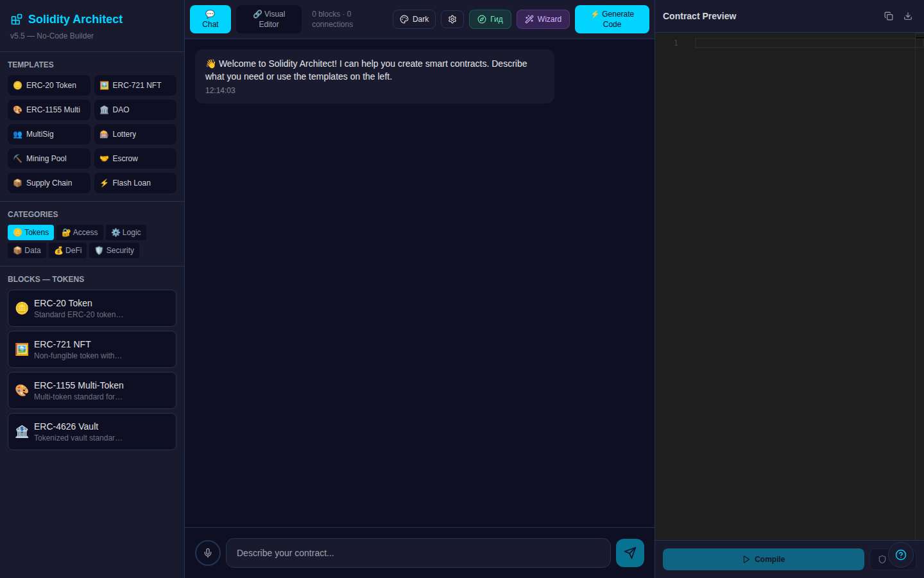Select the Tokens category
This screenshot has height=578, width=924.
[31, 232]
